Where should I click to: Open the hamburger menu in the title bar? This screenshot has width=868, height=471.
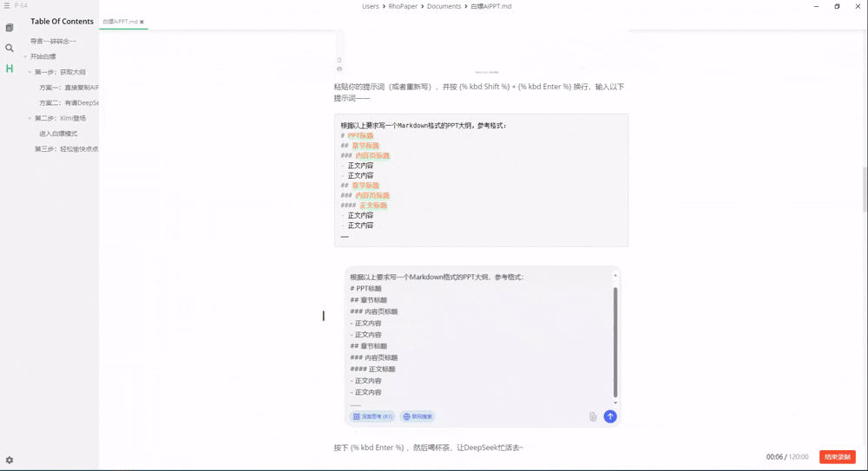pos(7,5)
